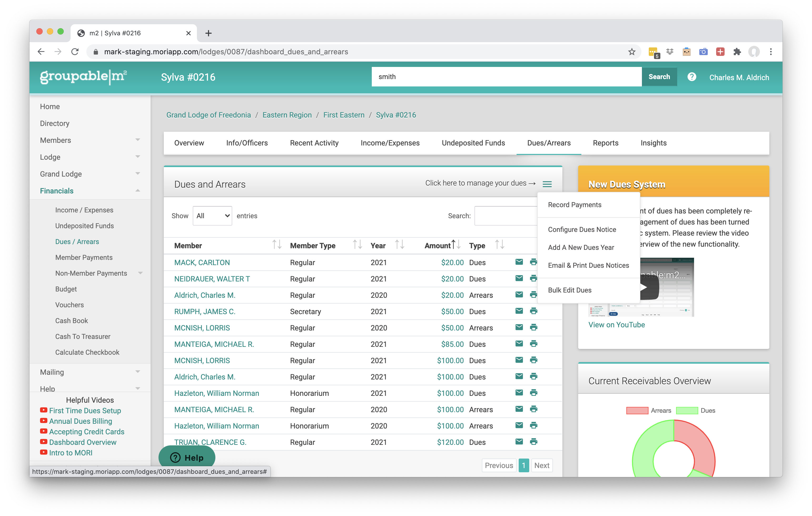Viewport: 812px width, 516px height.
Task: Click the email icon for MACK, CARLTON row
Action: [519, 262]
